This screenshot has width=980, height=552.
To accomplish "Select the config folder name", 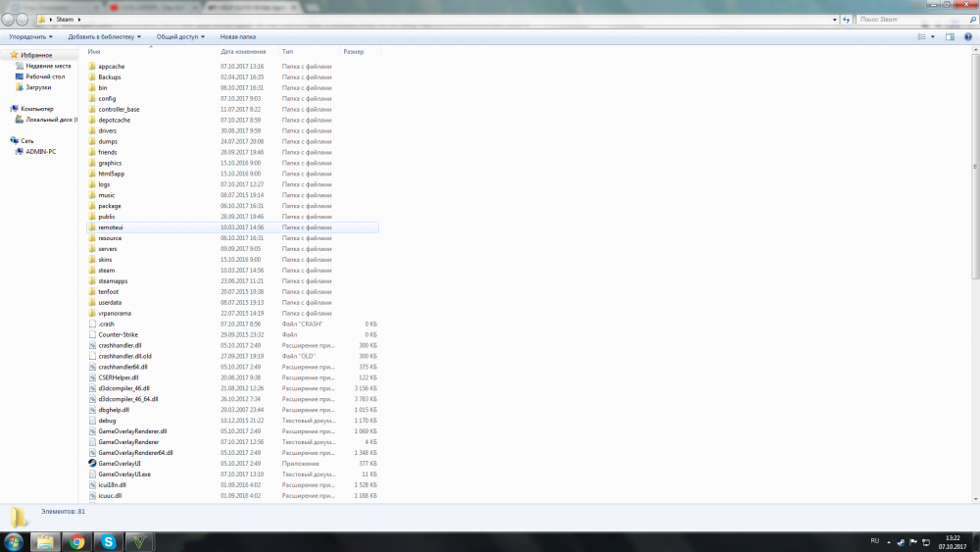I will (107, 98).
